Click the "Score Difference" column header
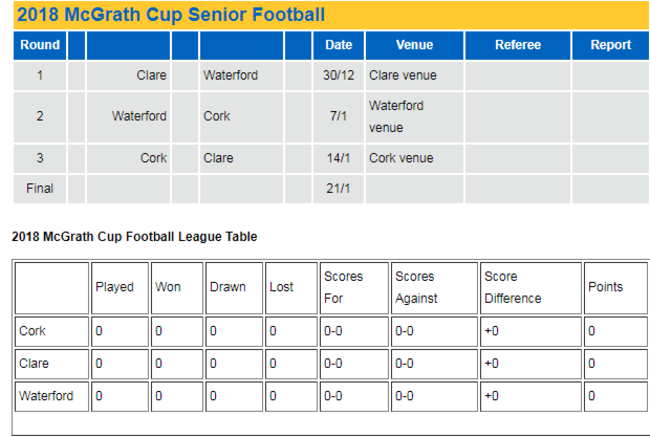The width and height of the screenshot is (650, 437). click(512, 287)
